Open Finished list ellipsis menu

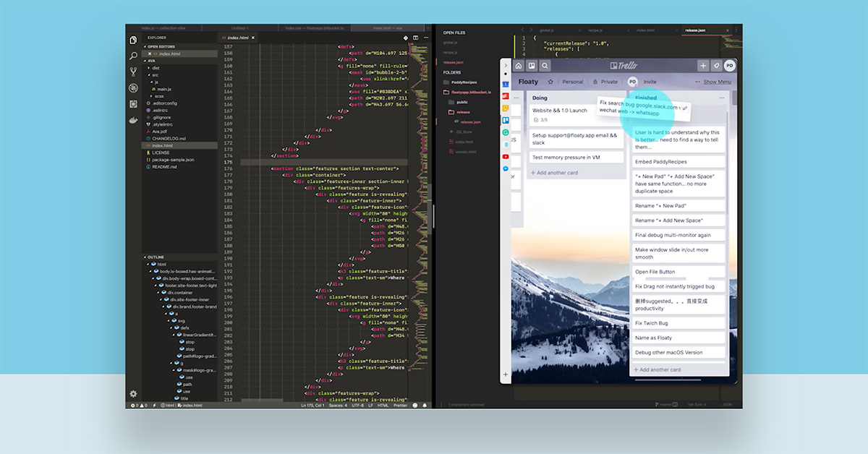point(720,98)
